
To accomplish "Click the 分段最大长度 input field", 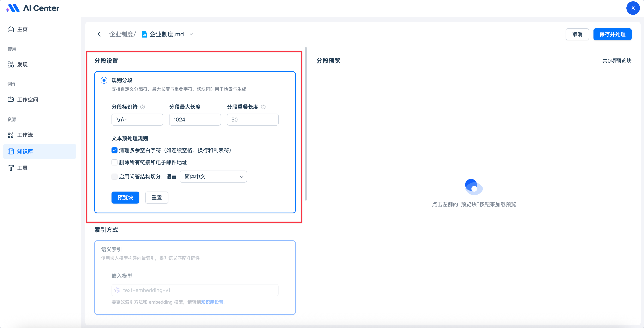I will pos(195,120).
